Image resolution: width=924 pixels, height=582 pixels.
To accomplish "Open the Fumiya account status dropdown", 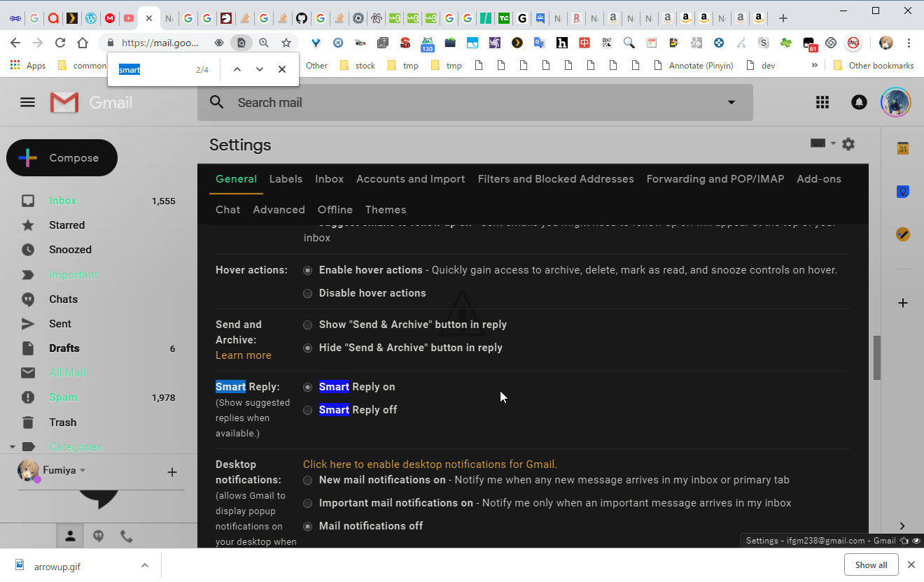I will 83,471.
